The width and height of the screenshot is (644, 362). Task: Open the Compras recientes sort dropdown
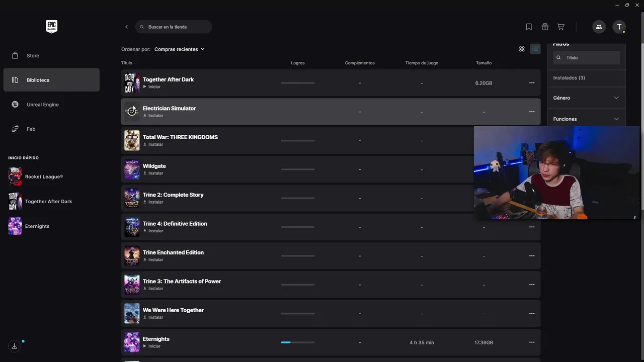(180, 49)
